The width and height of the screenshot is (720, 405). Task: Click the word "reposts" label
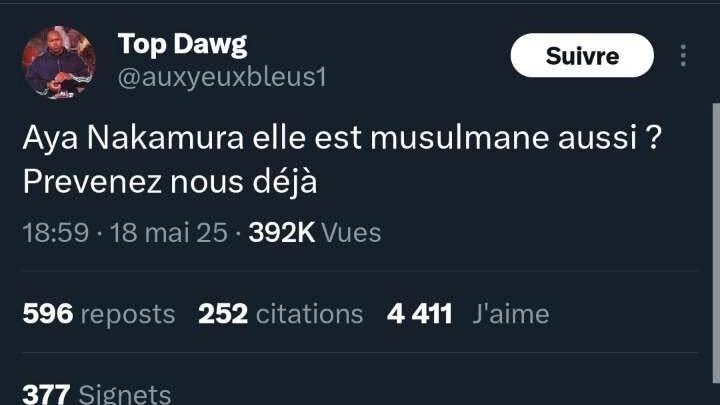pyautogui.click(x=128, y=315)
